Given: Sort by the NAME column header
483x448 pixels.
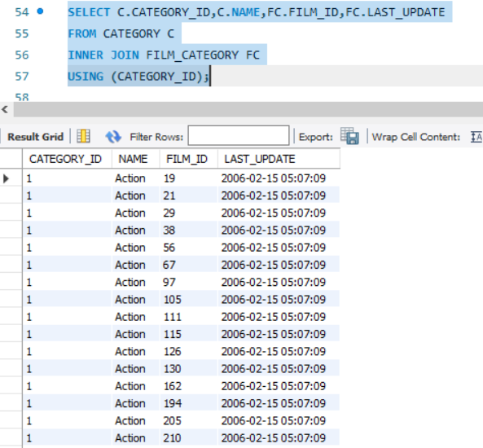Looking at the screenshot, I should pyautogui.click(x=133, y=159).
